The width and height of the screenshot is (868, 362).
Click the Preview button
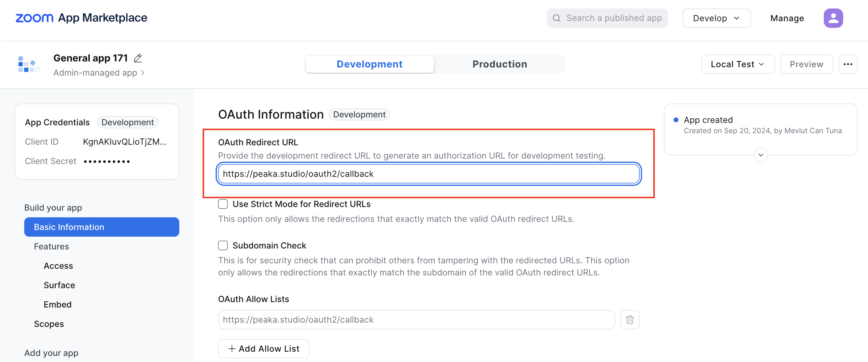[x=806, y=64]
